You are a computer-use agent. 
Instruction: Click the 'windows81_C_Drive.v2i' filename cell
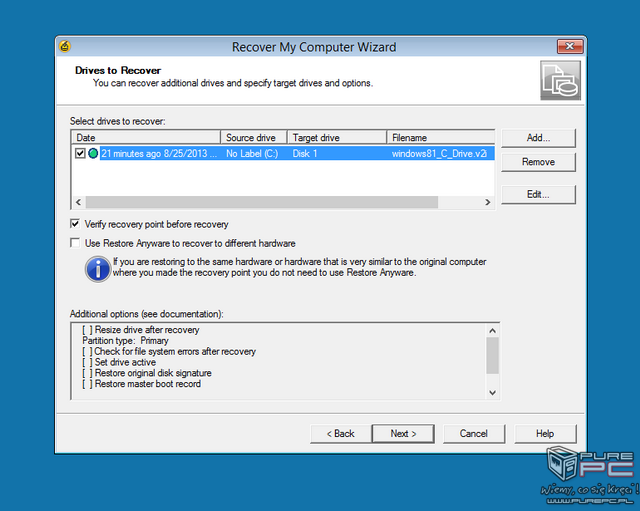440,153
